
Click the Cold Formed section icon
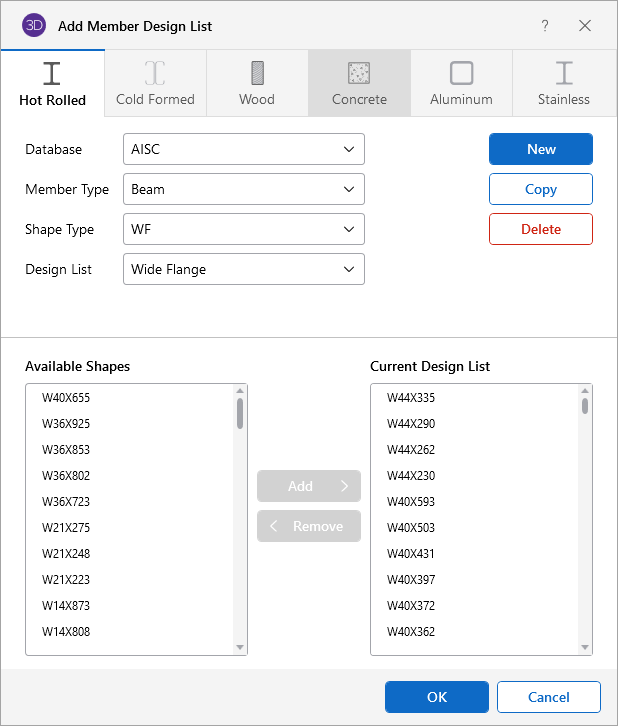point(155,73)
